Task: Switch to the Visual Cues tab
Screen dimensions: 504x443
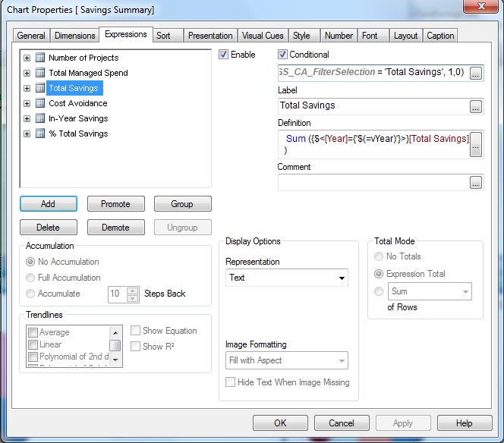Action: point(263,36)
